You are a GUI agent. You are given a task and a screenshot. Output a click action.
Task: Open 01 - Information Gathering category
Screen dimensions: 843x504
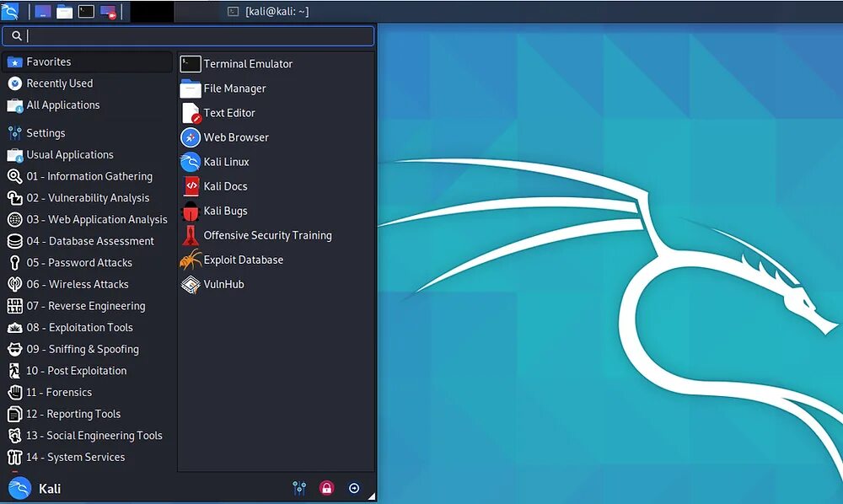(88, 176)
